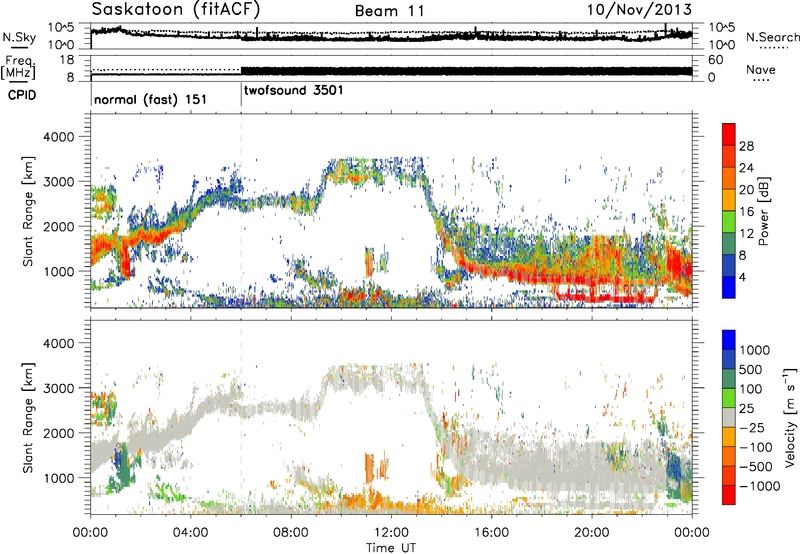The image size is (800, 554).
Task: Click the '18' frequency axis value
Action: (x=66, y=60)
